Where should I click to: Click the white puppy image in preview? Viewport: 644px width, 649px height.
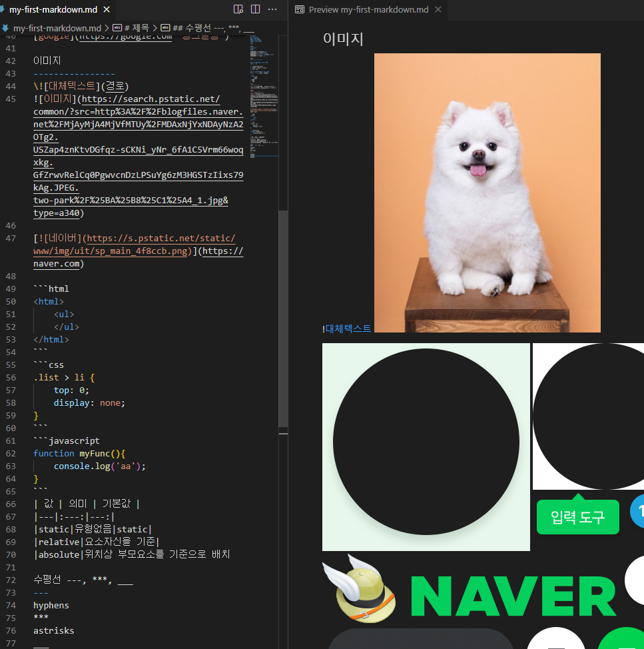point(487,193)
